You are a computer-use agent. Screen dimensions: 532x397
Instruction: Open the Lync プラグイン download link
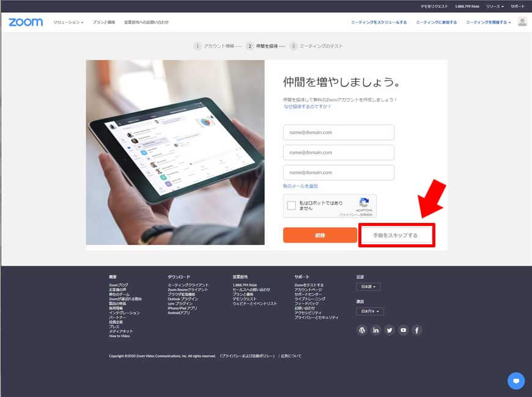(x=180, y=304)
